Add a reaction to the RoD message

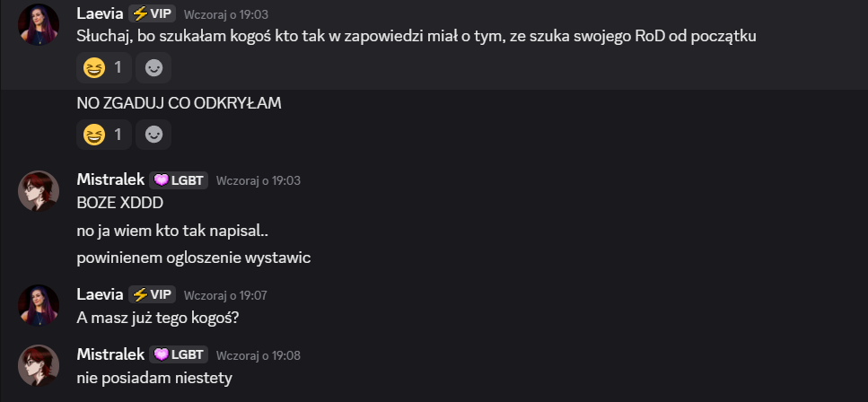point(153,67)
